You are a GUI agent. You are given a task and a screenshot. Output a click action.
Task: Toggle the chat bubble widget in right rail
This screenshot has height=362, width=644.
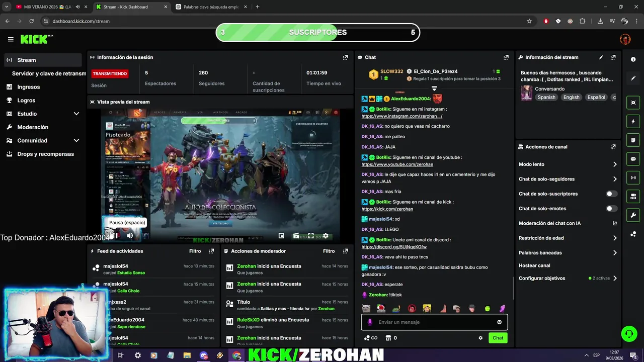(633, 159)
